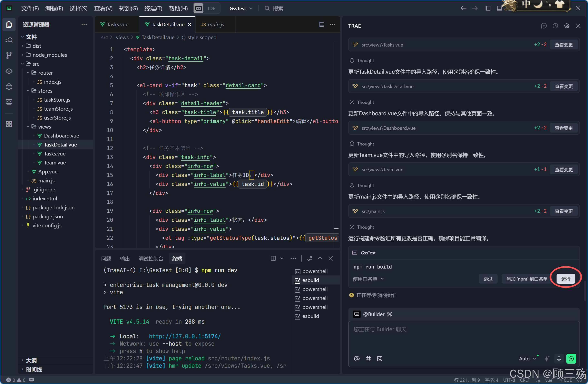Toggle primary sidebar layout icon
Screen dimensions: 588x384
pos(488,8)
